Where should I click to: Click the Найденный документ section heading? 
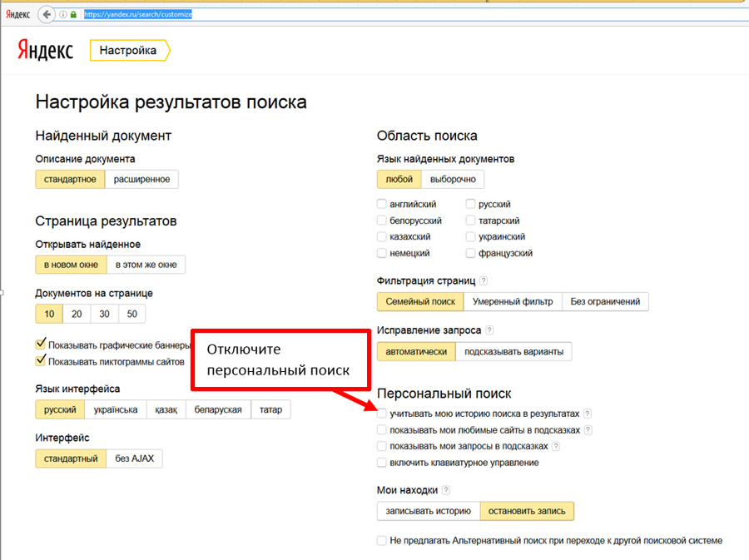tap(103, 136)
